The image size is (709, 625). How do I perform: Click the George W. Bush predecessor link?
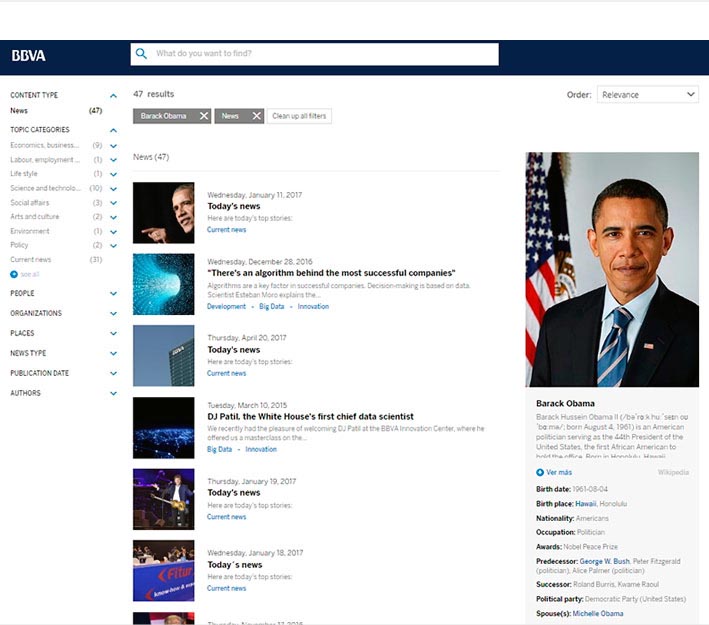tap(605, 561)
